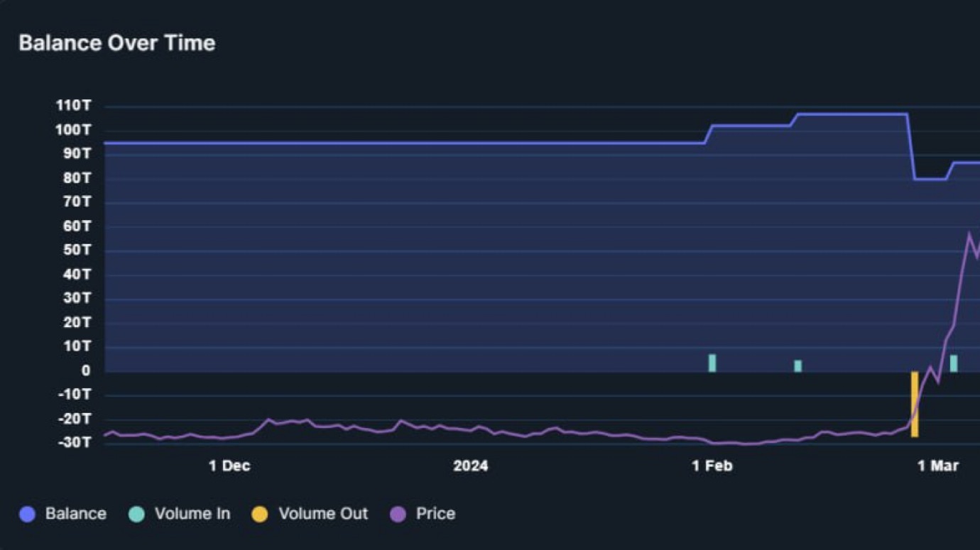Click the Balance Over Time chart title

[x=117, y=43]
